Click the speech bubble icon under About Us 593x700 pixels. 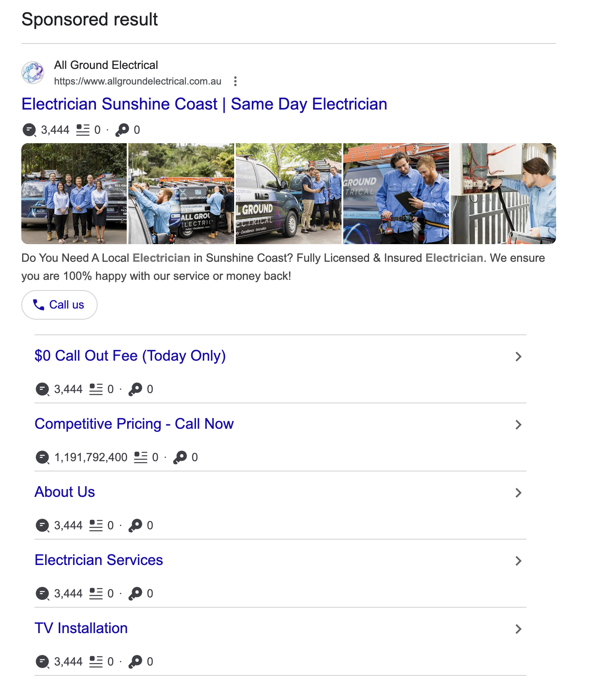coord(42,525)
